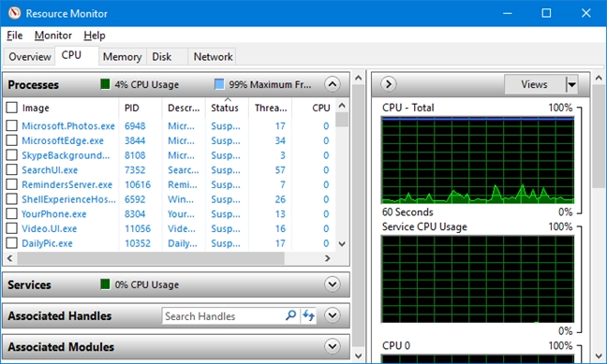Expand the Associated Modules section

[x=333, y=346]
